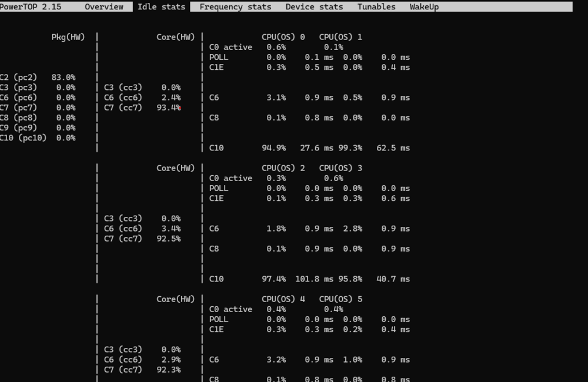Select the CPU(OS) 3 column header
Image resolution: width=588 pixels, height=382 pixels.
(x=340, y=168)
